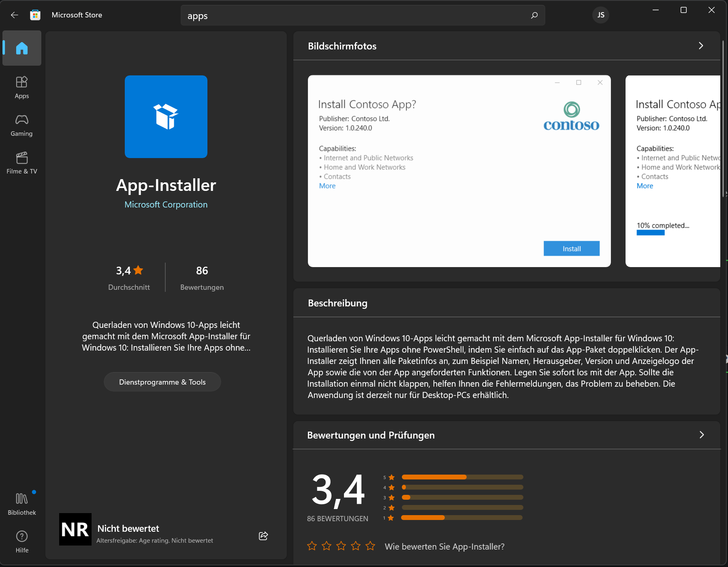Open the first Contoso install screenshot

(x=459, y=171)
